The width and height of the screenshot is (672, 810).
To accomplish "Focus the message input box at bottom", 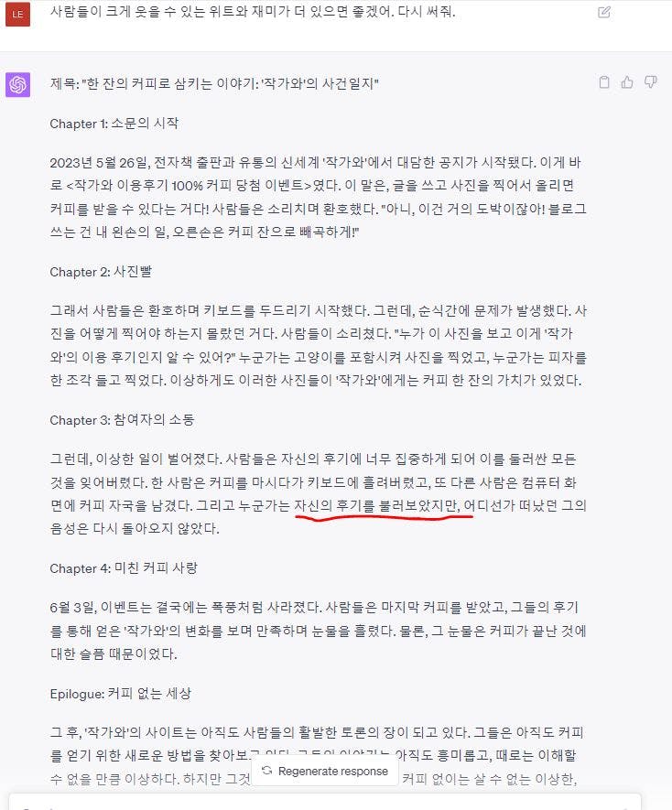I will click(325, 803).
